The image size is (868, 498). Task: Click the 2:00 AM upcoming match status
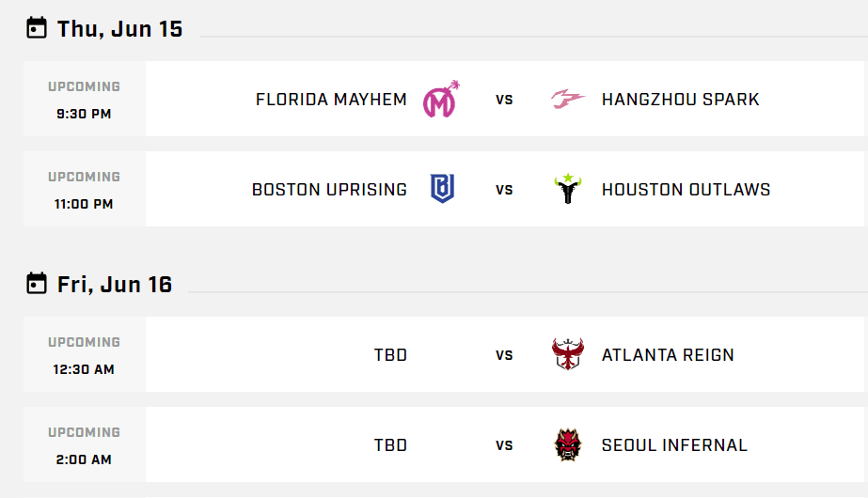tap(85, 445)
